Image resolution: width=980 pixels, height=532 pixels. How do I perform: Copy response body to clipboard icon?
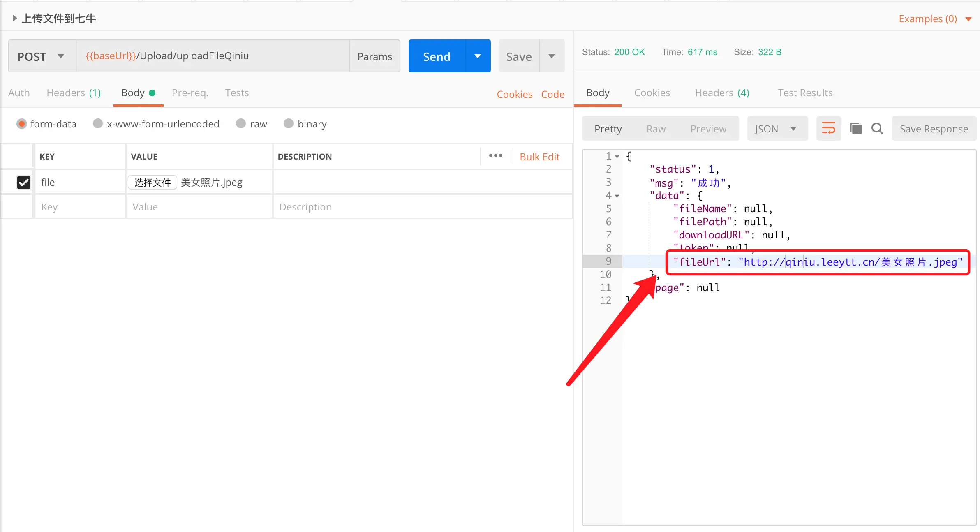click(x=855, y=129)
